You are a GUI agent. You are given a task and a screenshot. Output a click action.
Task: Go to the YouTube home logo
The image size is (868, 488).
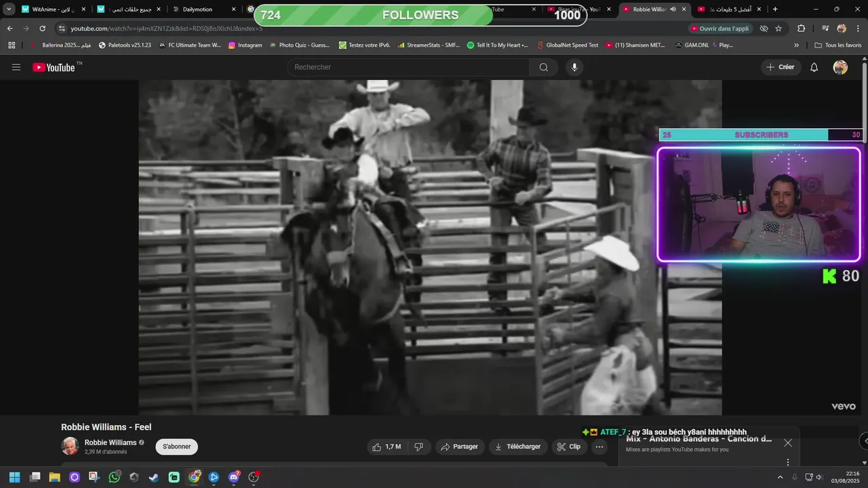pos(54,67)
